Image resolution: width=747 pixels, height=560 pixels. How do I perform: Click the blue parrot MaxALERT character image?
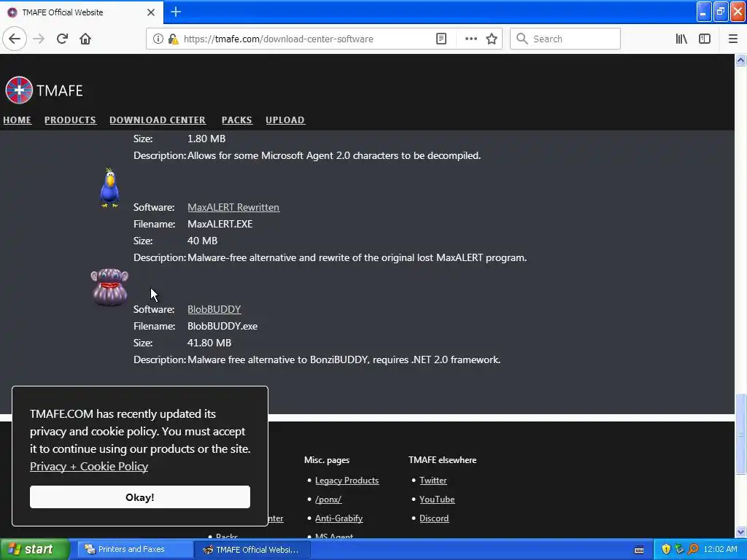pyautogui.click(x=109, y=187)
